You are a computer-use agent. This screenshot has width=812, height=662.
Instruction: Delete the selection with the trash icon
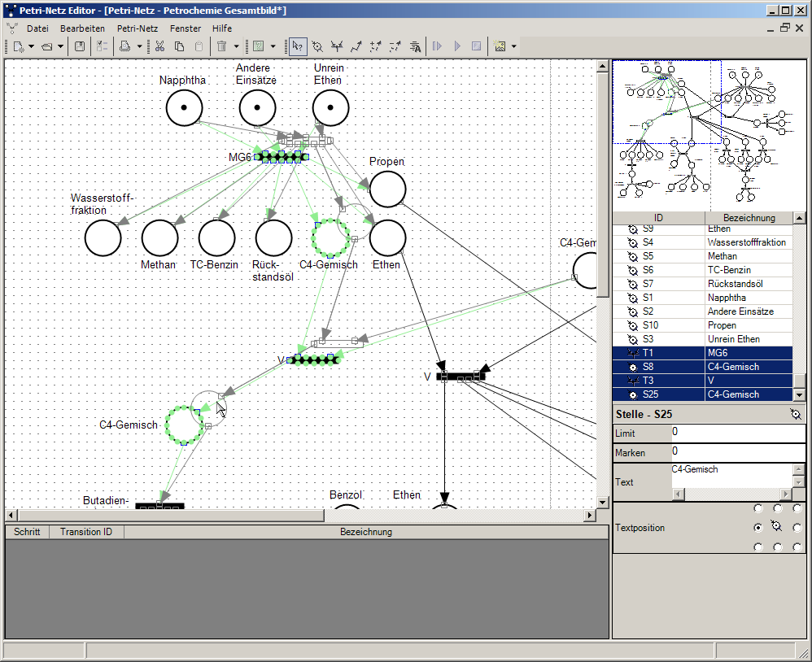coord(222,46)
